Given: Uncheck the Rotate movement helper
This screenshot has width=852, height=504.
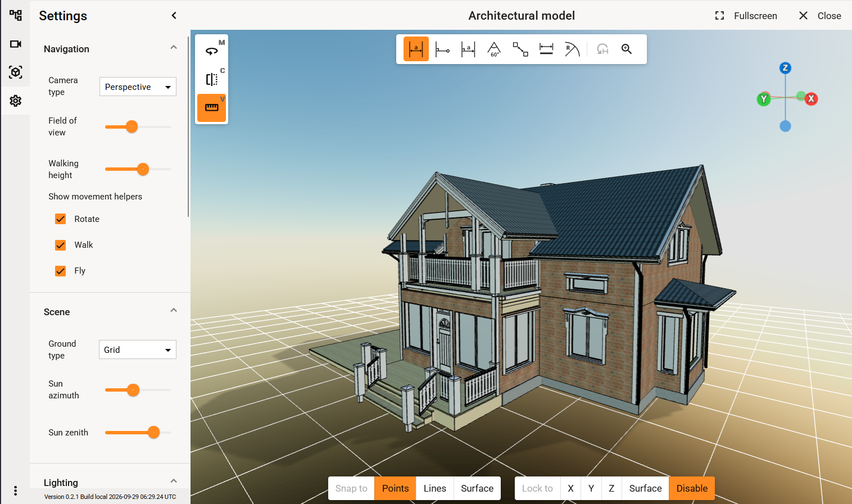Looking at the screenshot, I should [61, 219].
